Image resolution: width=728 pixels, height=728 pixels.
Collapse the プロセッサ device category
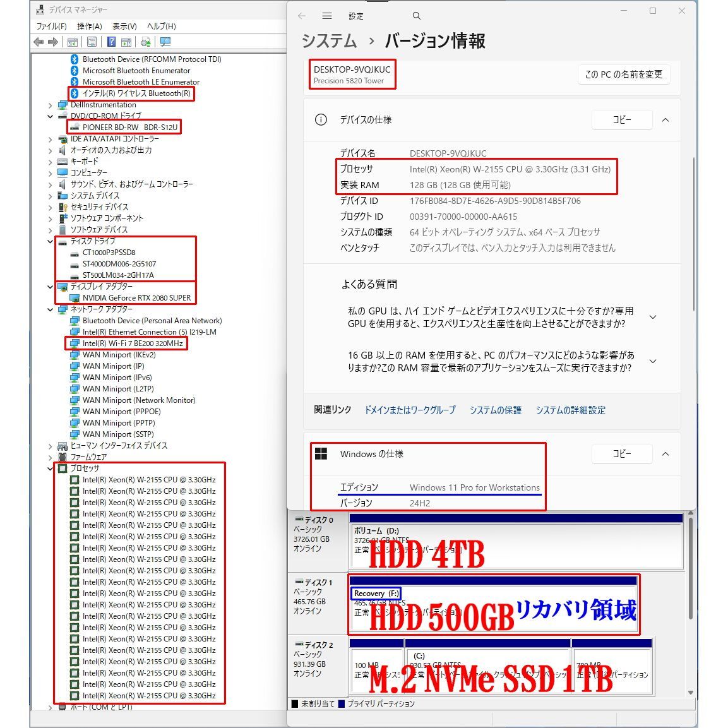pyautogui.click(x=51, y=468)
